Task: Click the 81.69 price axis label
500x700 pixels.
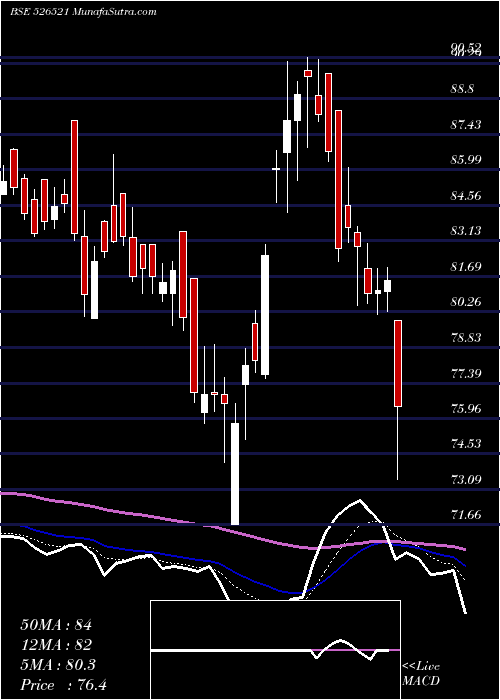Action: coord(466,267)
